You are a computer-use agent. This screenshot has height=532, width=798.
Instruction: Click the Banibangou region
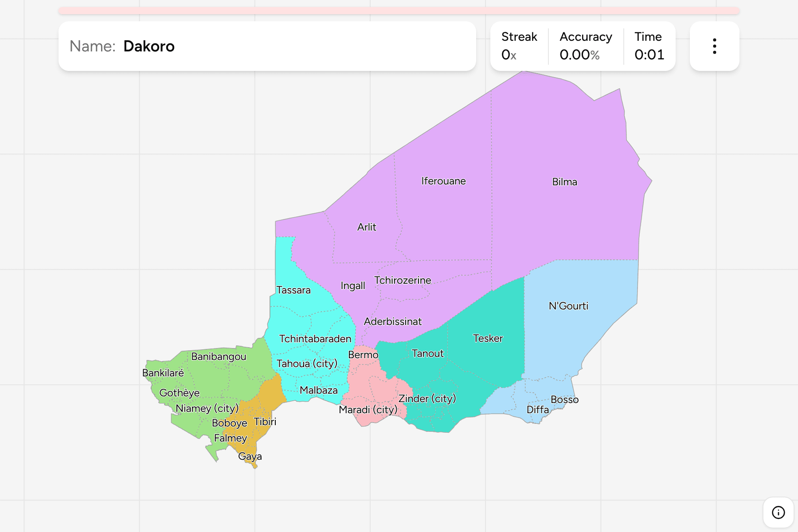point(219,356)
